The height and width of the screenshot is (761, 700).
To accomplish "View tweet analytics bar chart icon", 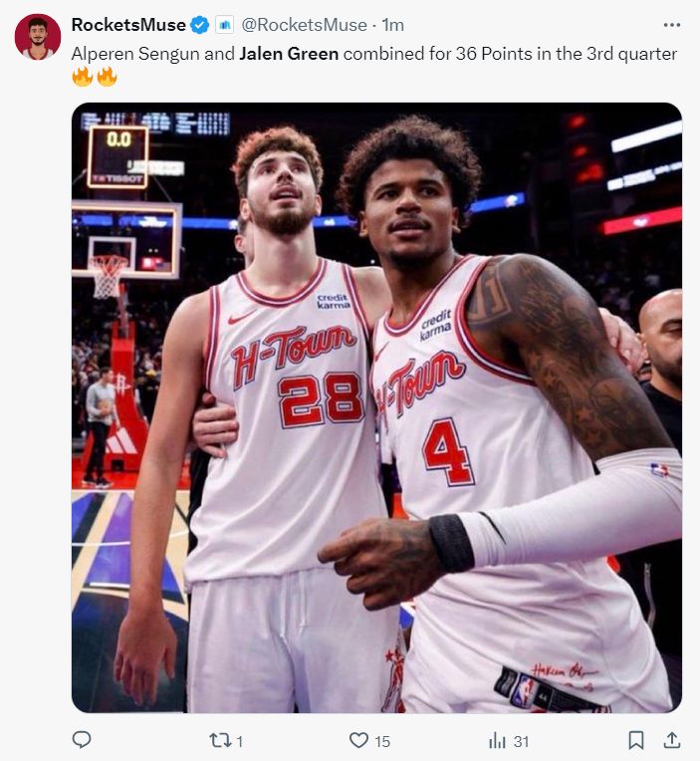I will pos(497,741).
